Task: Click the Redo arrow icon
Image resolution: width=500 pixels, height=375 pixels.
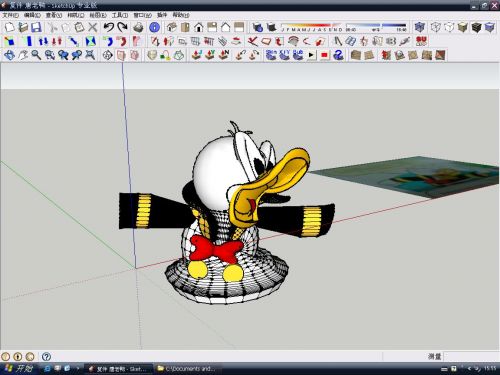Action: coord(122,27)
